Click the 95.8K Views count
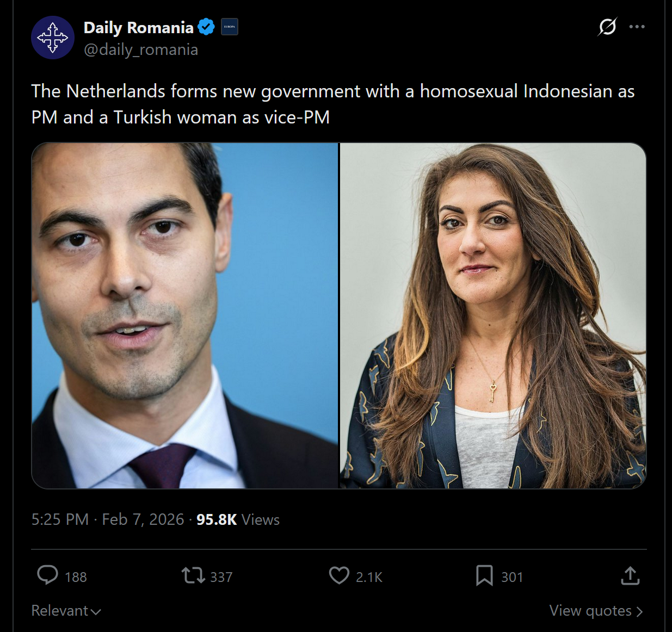Screen dimensions: 672x632 pyautogui.click(x=238, y=519)
